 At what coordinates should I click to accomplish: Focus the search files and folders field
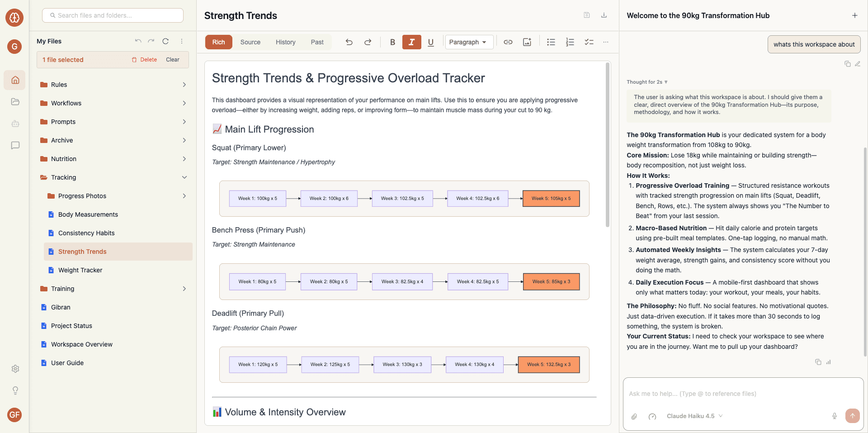[x=113, y=15]
